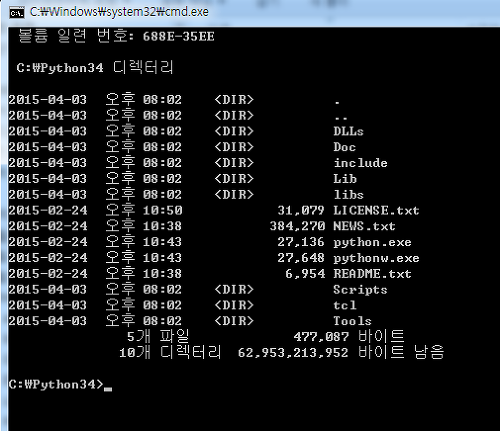The height and width of the screenshot is (431, 500).
Task: Click the include directory name
Action: (360, 163)
